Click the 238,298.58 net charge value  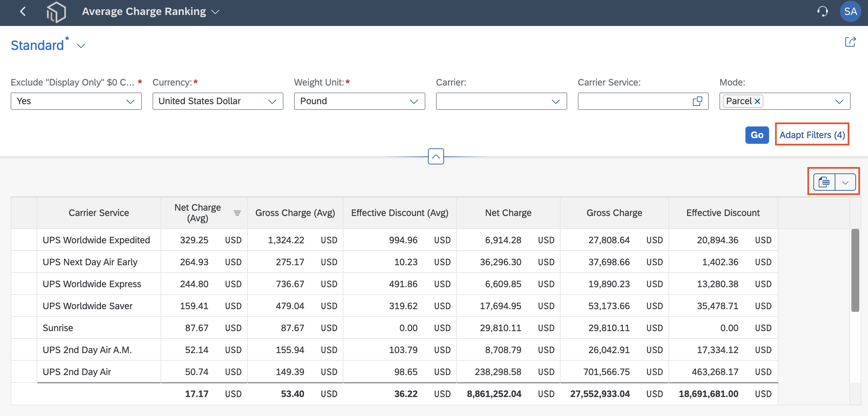pos(498,372)
